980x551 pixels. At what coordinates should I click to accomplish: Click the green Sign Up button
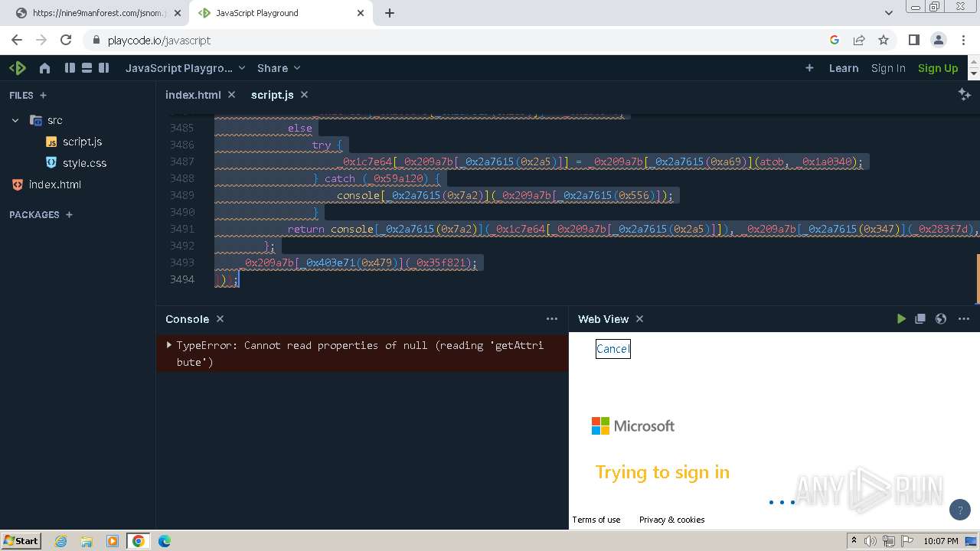tap(938, 68)
